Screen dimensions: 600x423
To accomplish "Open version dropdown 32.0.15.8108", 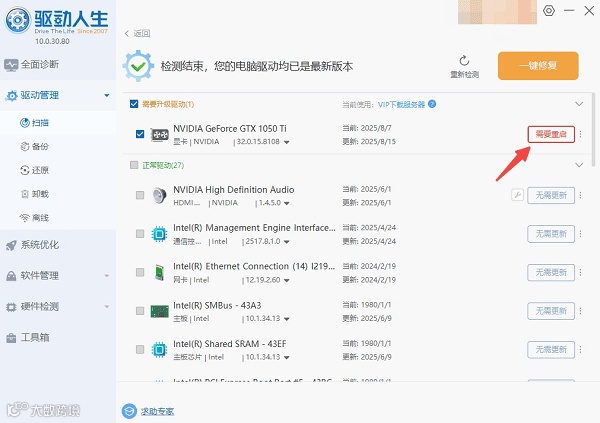I will tap(286, 142).
